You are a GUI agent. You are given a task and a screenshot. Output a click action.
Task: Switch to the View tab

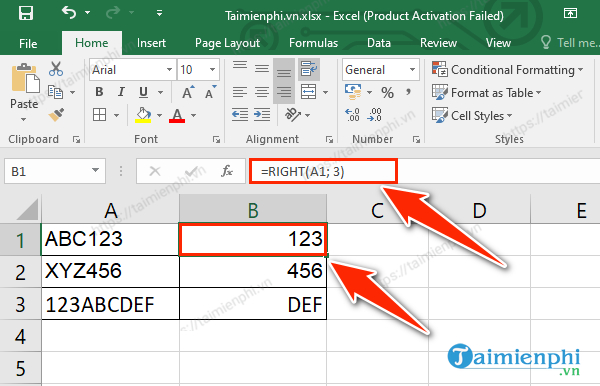tap(498, 43)
